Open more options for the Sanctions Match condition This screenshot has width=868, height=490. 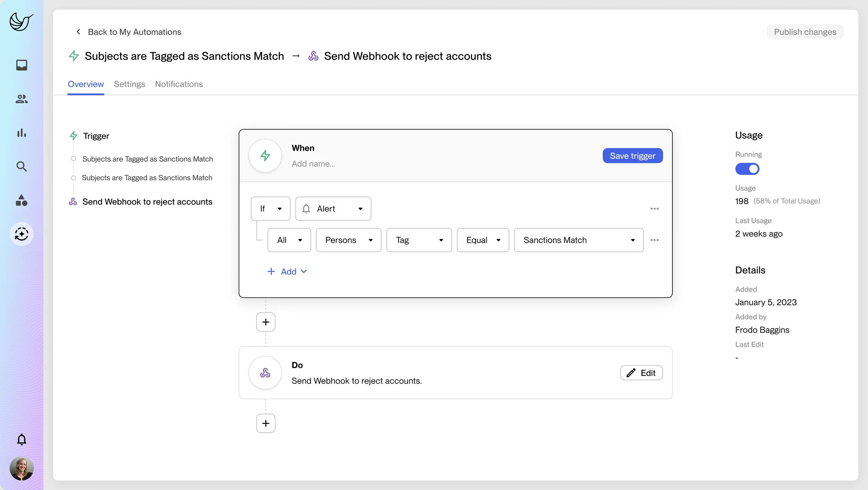pos(654,240)
